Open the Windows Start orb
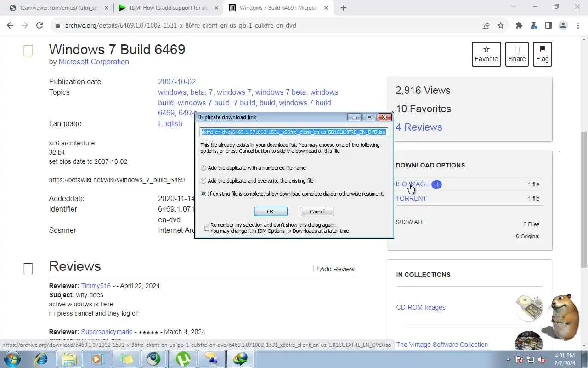This screenshot has width=588, height=368. [12, 358]
